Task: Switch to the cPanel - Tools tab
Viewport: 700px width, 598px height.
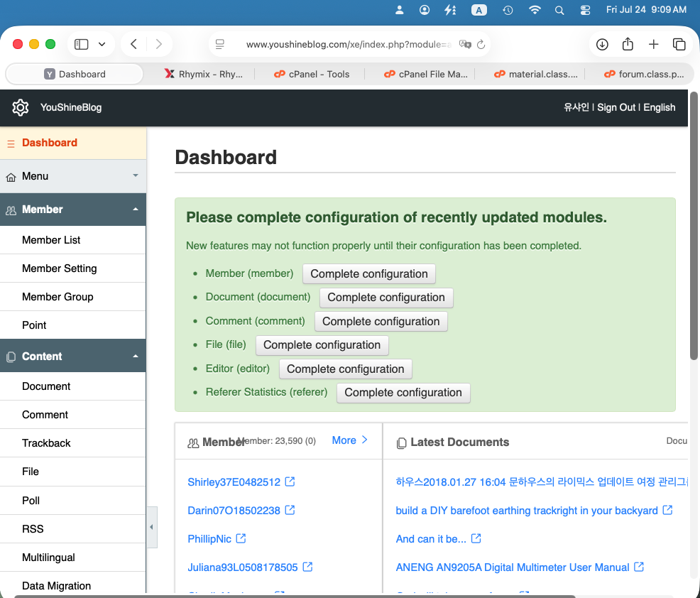Action: [312, 74]
